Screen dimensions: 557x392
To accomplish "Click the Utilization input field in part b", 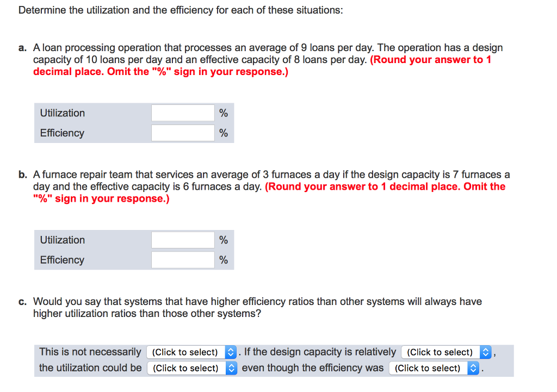I will point(182,240).
